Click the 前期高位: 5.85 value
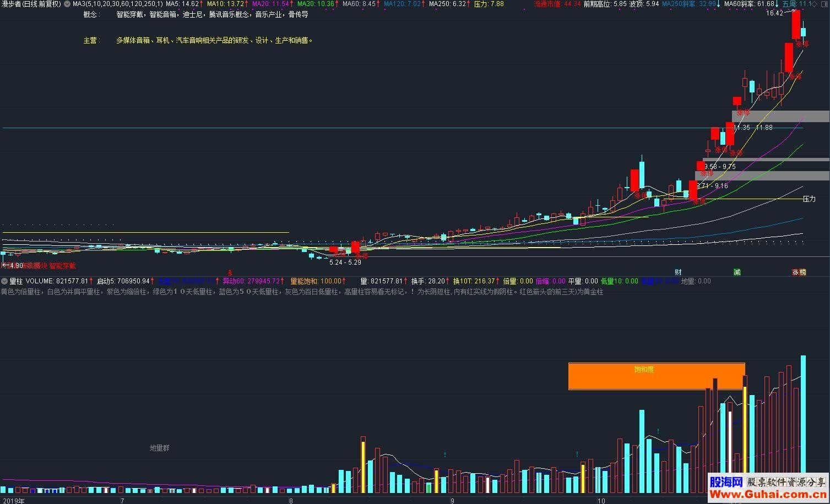Viewport: 830px width, 504px height. point(605,4)
